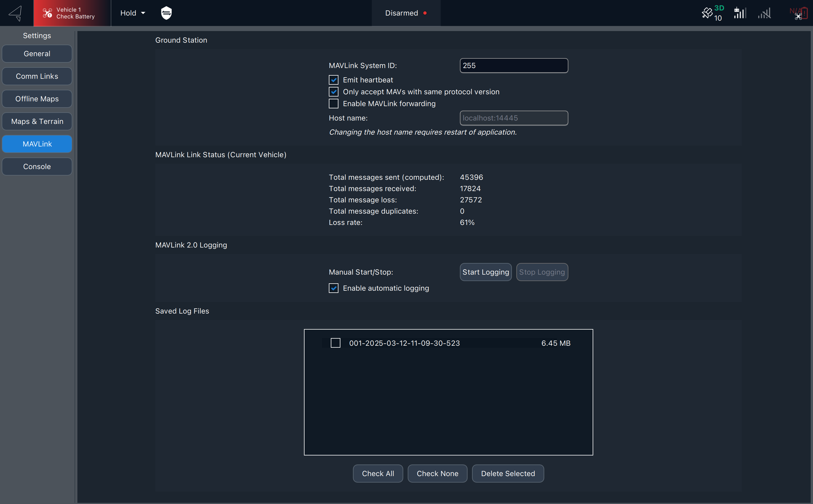Open the Hold flight mode dropdown
This screenshot has height=504, width=813.
tap(132, 13)
